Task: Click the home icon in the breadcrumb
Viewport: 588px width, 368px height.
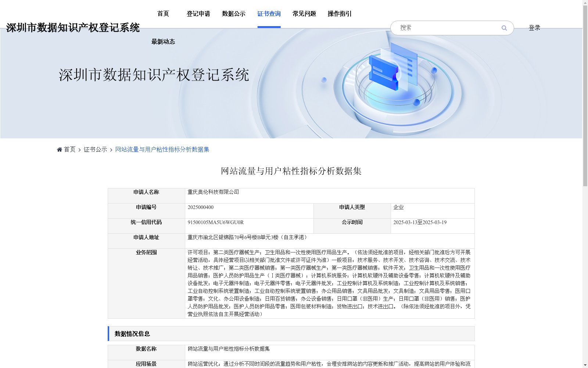Action: 60,149
